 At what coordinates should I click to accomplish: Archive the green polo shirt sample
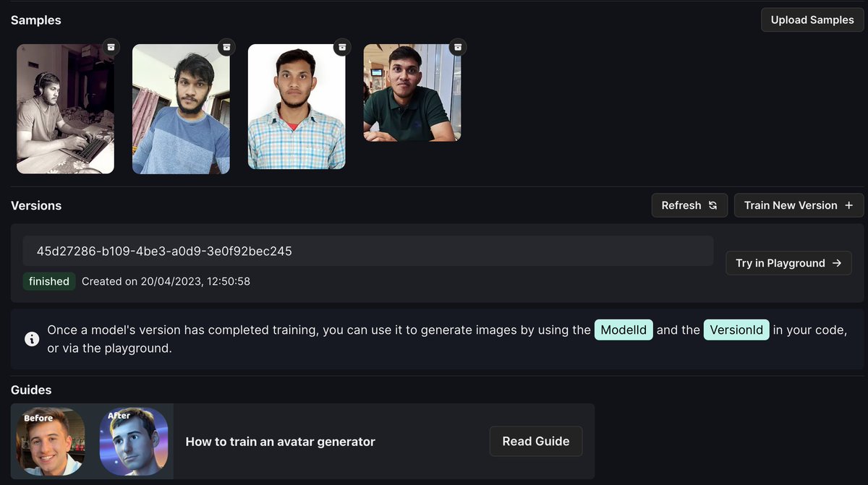pos(458,47)
